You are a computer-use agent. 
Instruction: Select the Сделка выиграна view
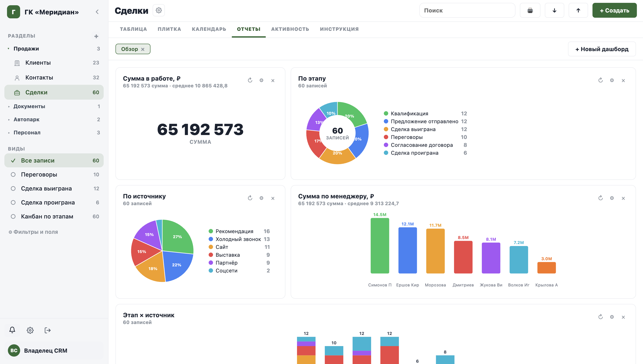click(x=54, y=189)
